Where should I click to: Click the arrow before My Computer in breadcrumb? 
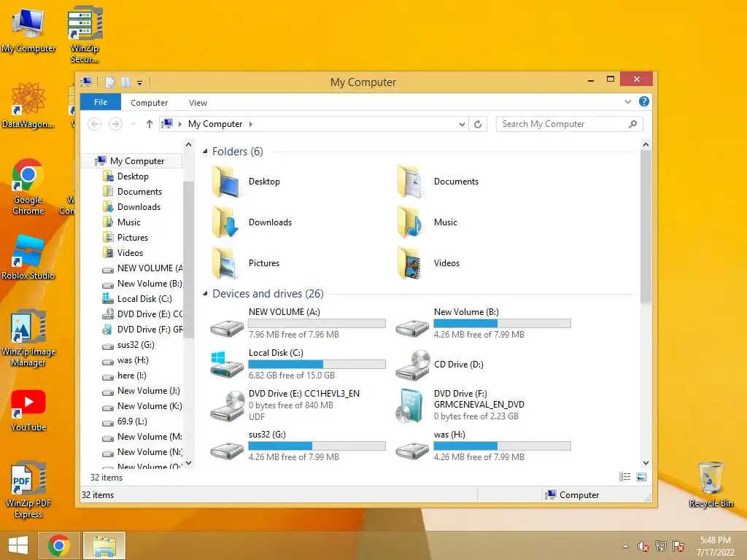pyautogui.click(x=180, y=124)
